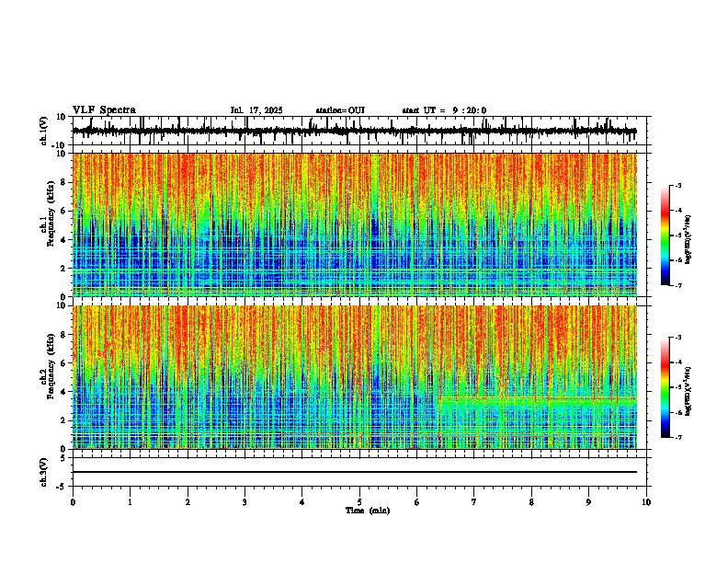Click the "ch.1(V)" waveform axis label

pyautogui.click(x=44, y=131)
